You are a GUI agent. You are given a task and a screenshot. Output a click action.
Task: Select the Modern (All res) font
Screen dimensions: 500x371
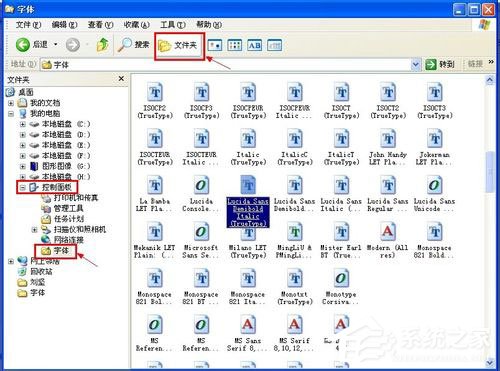tap(387, 241)
